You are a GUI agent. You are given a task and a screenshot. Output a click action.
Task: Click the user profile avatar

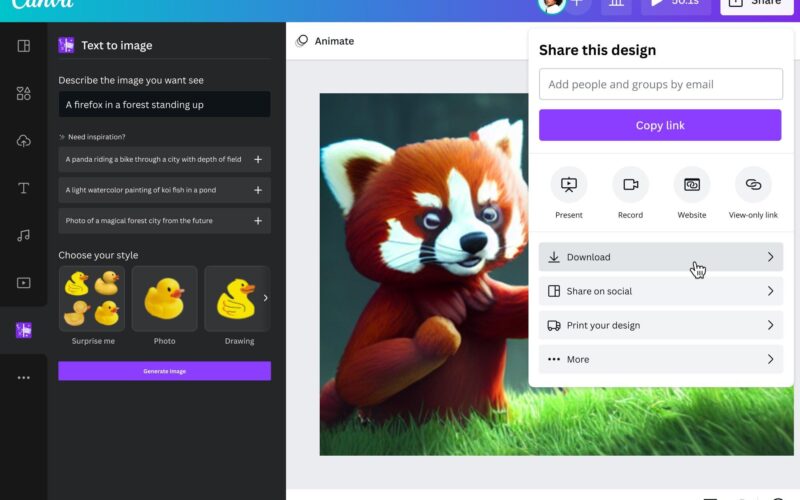[552, 5]
